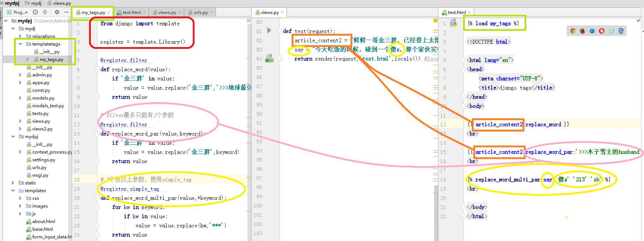Click the yellow warning stripe marker in my_tags.py

(249, 21)
